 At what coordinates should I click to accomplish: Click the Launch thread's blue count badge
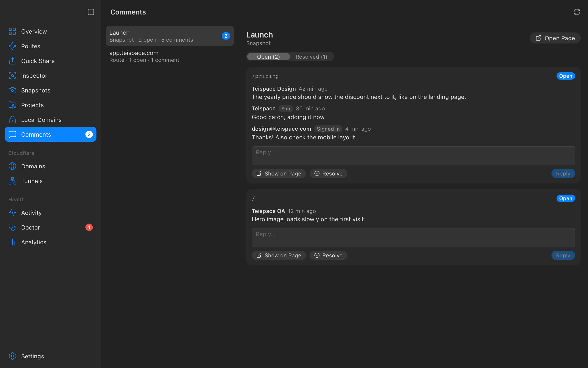pyautogui.click(x=226, y=36)
